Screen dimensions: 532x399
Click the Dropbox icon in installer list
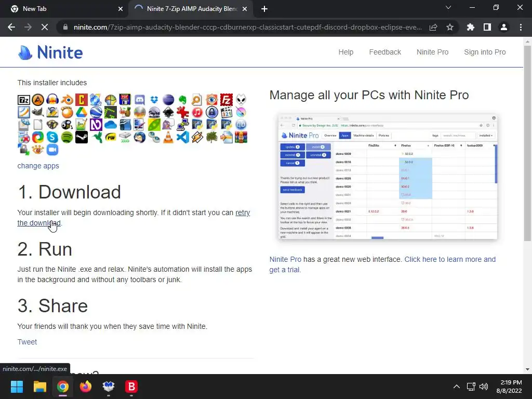click(x=154, y=100)
